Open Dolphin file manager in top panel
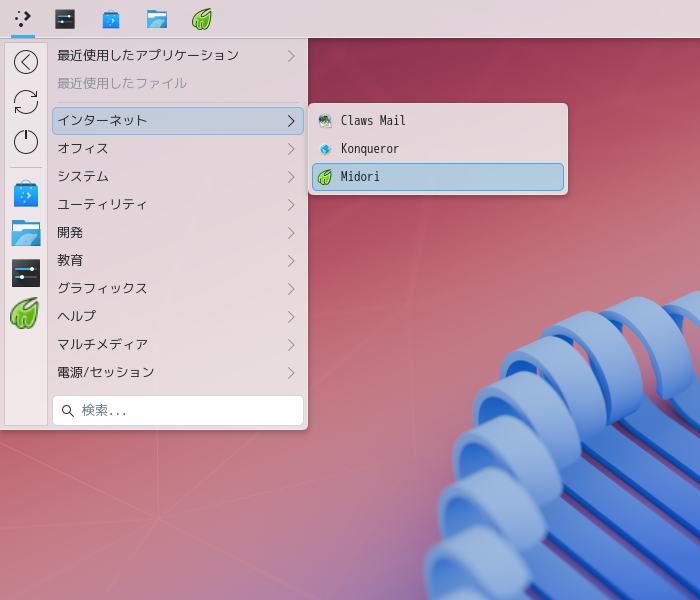 [157, 20]
